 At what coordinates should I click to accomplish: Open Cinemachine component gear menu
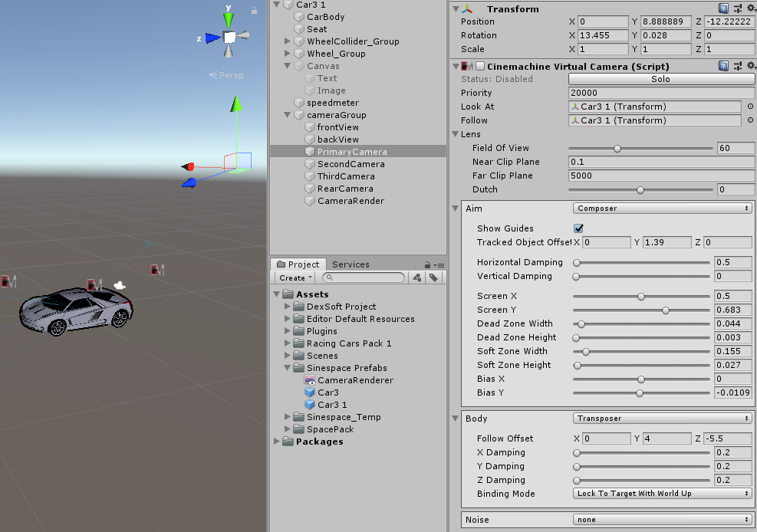pos(751,66)
